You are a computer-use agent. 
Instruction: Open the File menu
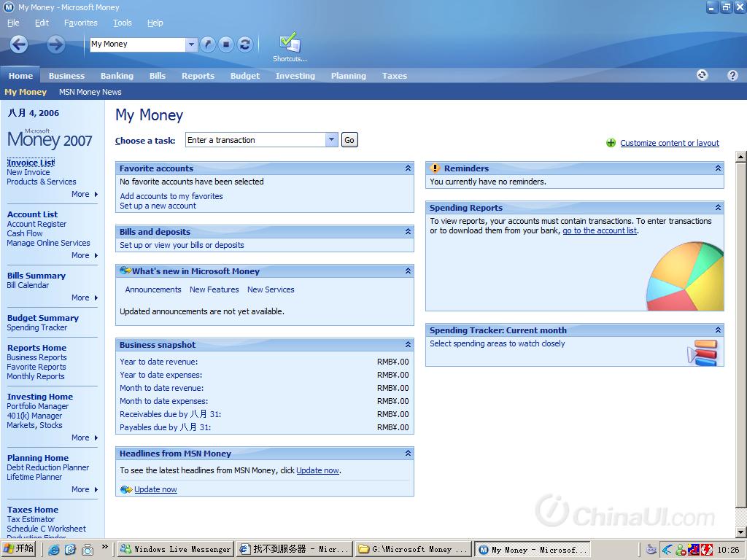click(13, 23)
